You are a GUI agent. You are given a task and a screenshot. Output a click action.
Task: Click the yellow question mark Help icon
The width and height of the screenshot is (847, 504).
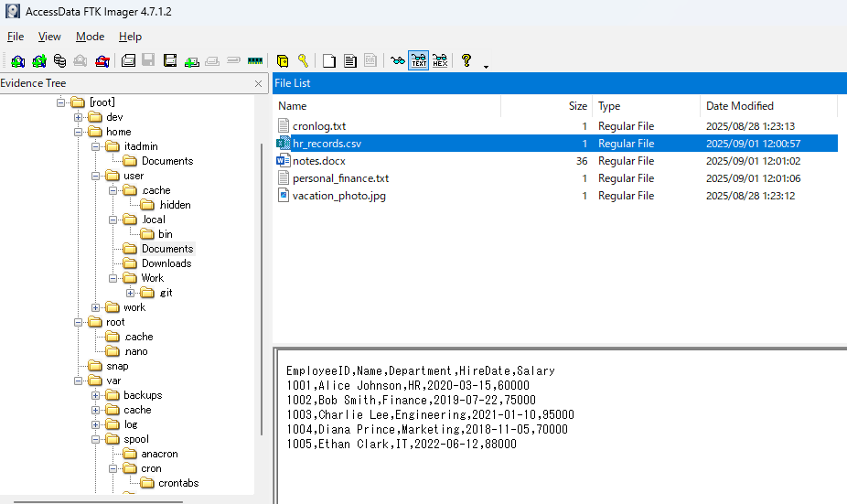466,60
